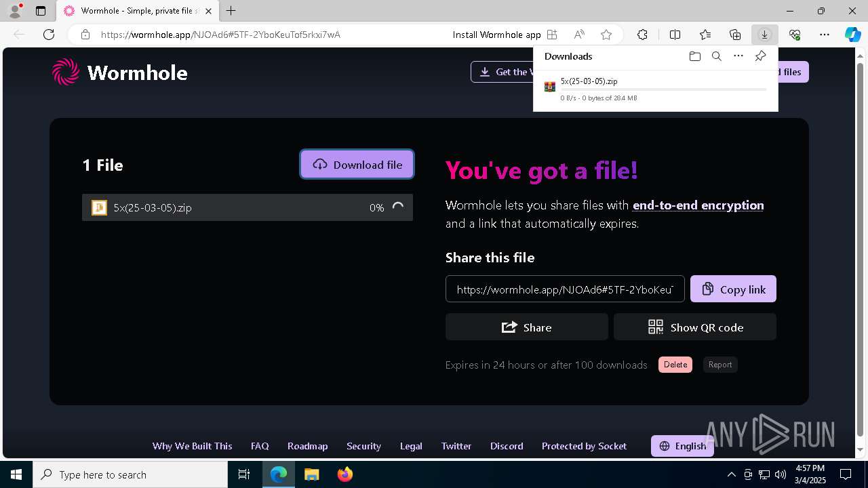Show hidden system tray icons
This screenshot has width=868, height=488.
731,474
